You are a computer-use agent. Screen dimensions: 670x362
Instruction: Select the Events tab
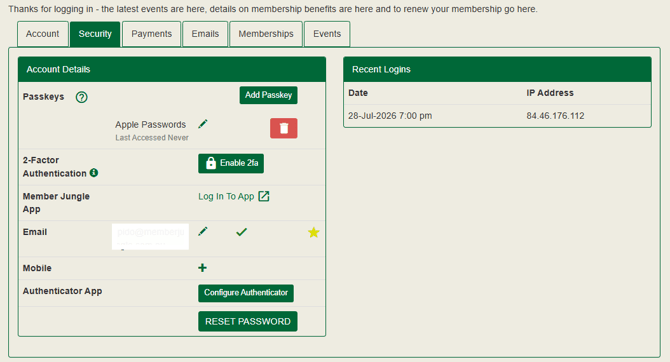(327, 34)
